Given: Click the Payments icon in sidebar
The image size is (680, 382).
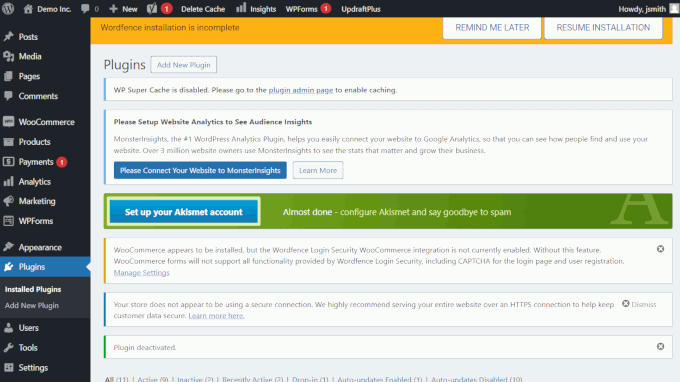Looking at the screenshot, I should pos(9,162).
